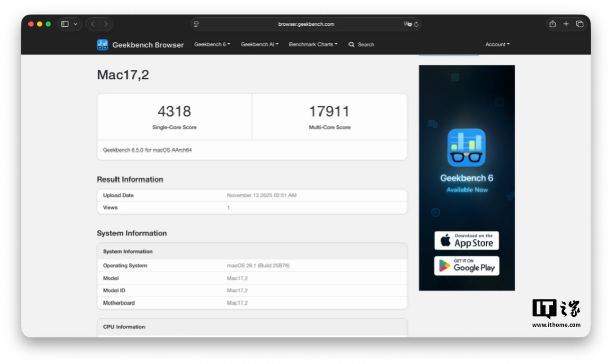Toggle the Safari sidebar icon
This screenshot has height=364, width=610.
[65, 24]
